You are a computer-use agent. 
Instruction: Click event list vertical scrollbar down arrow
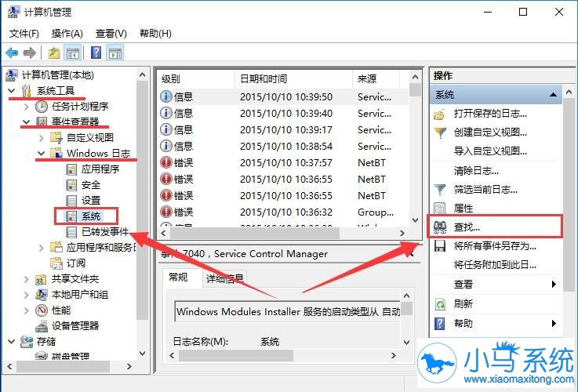415,220
